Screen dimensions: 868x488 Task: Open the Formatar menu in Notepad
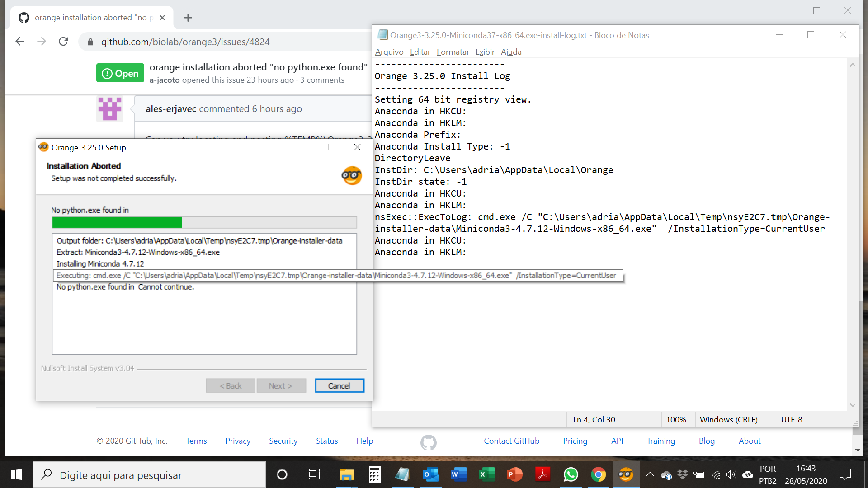coord(453,52)
